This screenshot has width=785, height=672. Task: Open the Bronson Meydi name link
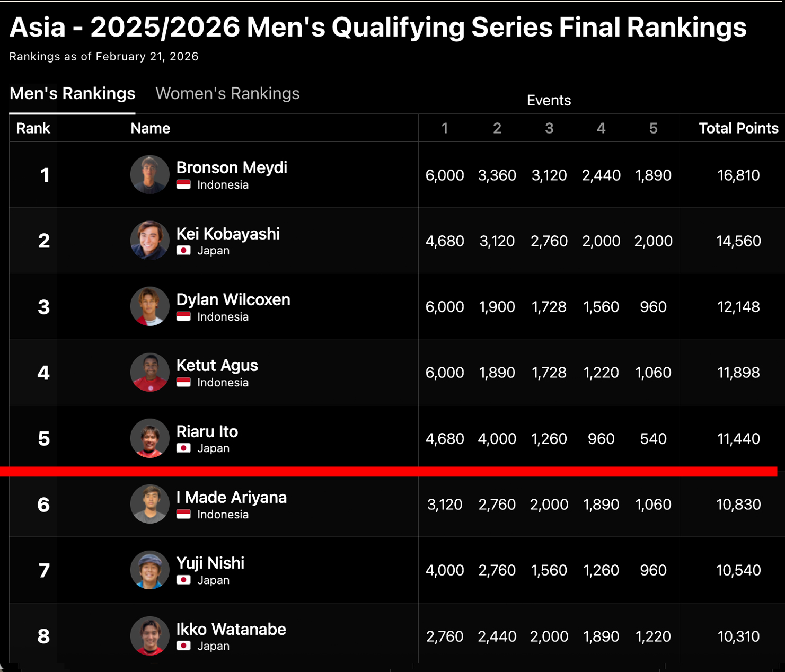click(232, 168)
